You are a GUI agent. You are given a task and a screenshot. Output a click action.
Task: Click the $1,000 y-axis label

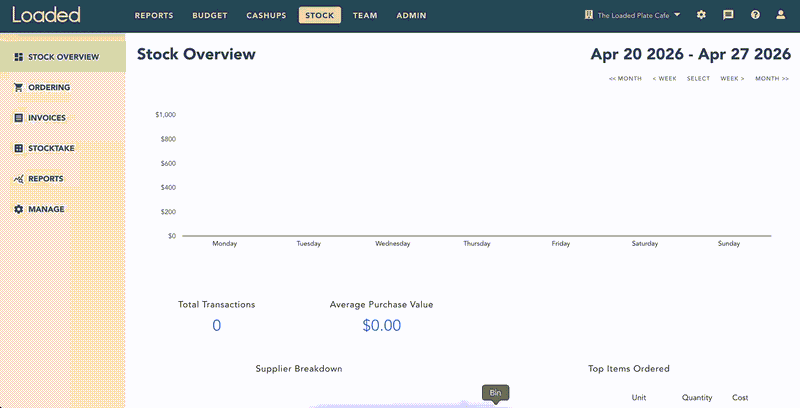coord(166,115)
